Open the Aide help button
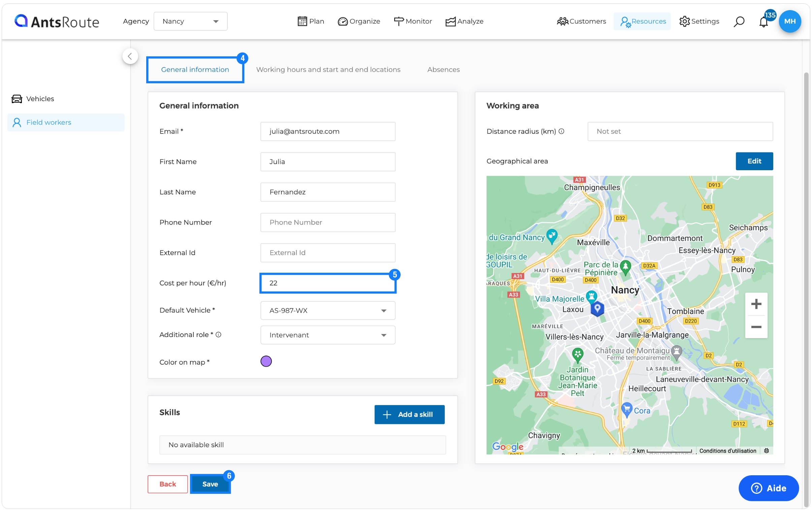The image size is (812, 512). pyautogui.click(x=769, y=488)
